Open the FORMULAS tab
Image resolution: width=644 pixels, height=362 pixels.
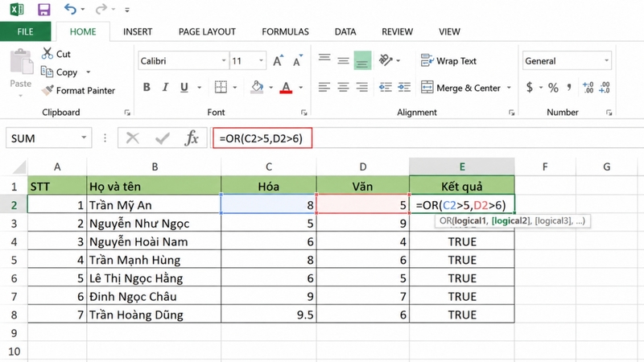pyautogui.click(x=285, y=31)
